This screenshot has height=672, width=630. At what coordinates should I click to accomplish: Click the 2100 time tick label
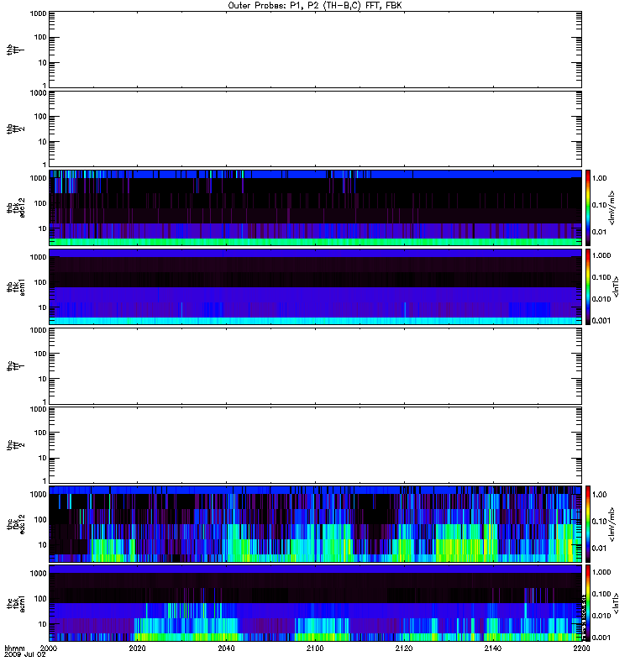click(x=315, y=648)
